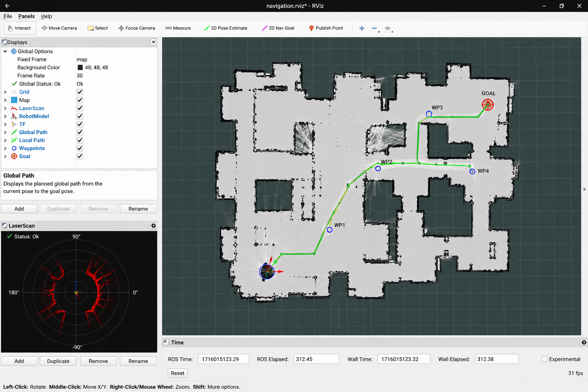Click the ROS Time field
This screenshot has width=588, height=392.
tap(224, 359)
